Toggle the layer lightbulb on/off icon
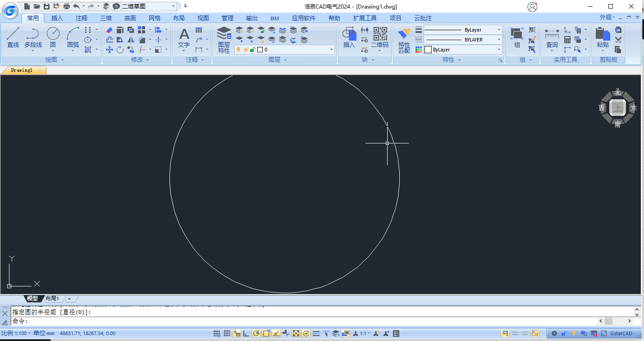This screenshot has width=644, height=341. click(238, 50)
